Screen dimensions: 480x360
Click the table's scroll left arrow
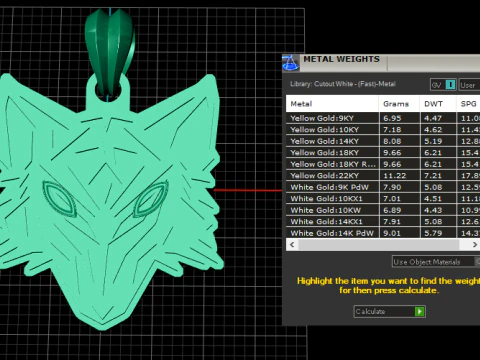[x=292, y=245]
